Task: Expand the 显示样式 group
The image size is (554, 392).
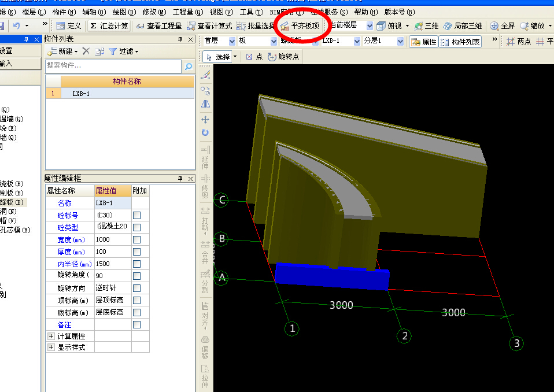Action: point(51,347)
